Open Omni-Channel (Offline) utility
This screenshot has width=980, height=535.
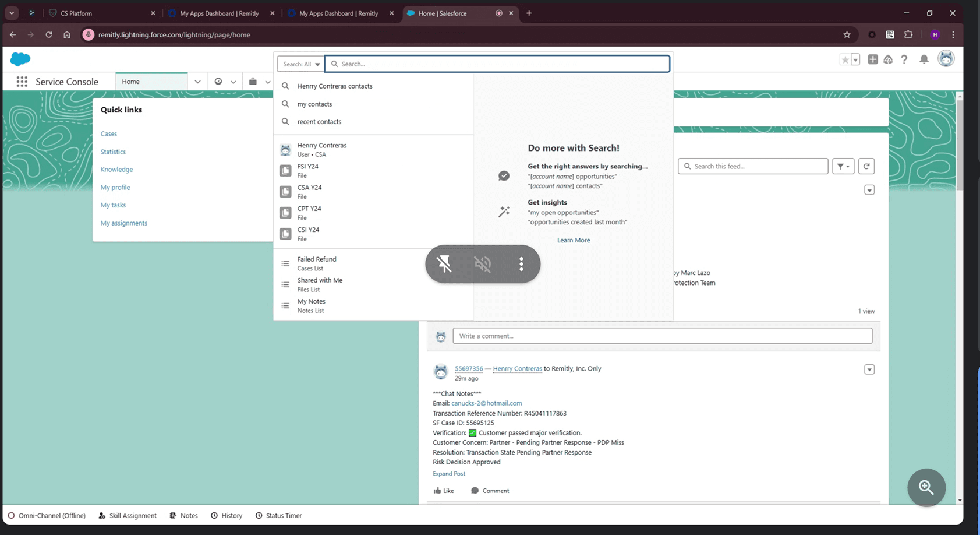(x=47, y=516)
